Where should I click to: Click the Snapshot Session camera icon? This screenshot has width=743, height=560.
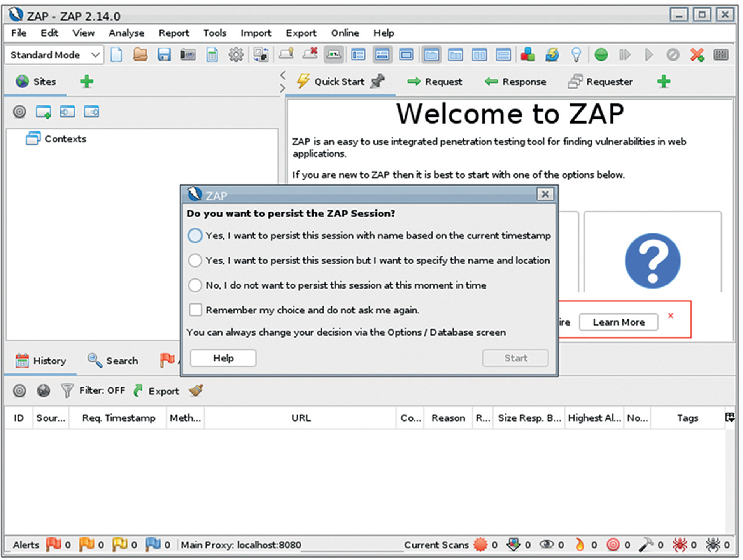(x=188, y=55)
